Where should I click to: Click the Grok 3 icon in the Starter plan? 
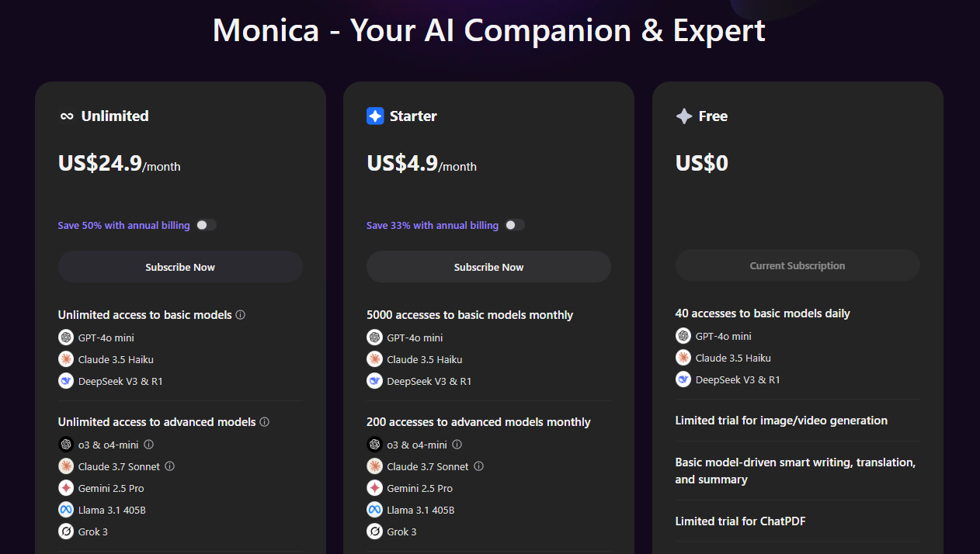click(x=374, y=531)
